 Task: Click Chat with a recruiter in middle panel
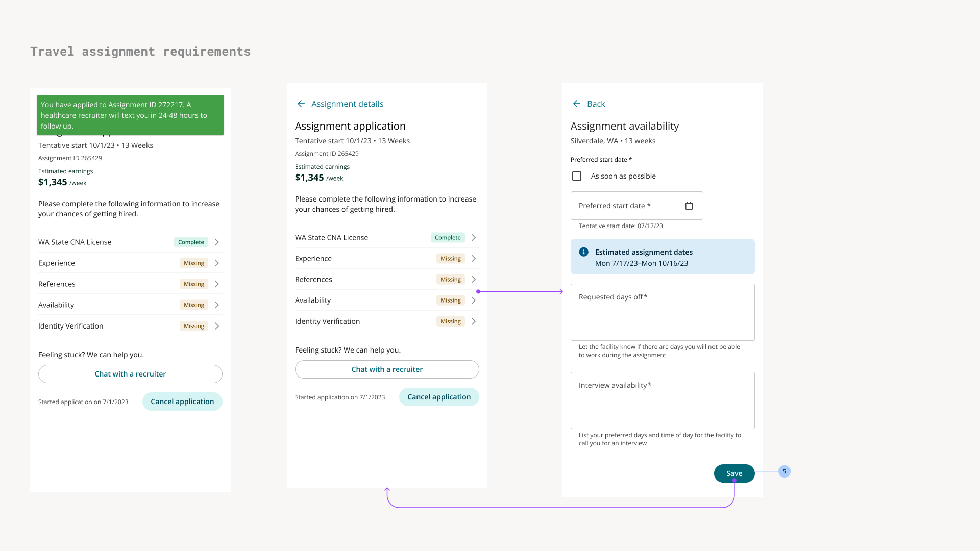click(387, 369)
